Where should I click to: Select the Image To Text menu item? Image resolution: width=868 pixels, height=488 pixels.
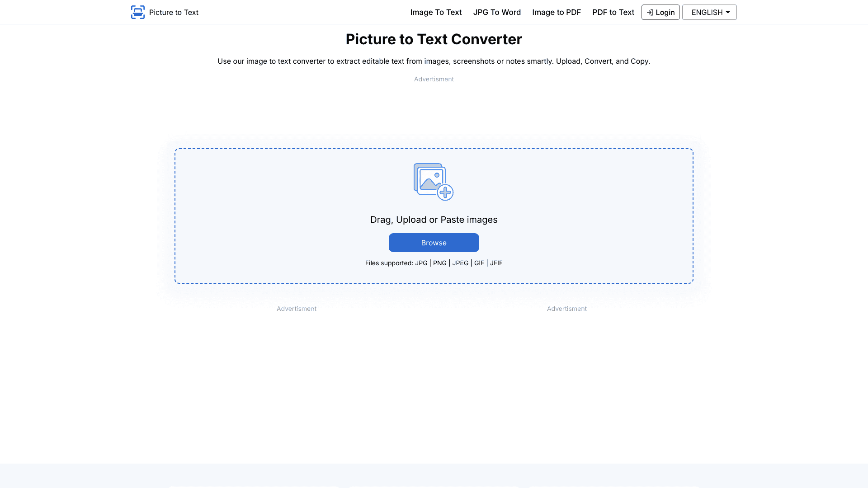(x=436, y=12)
